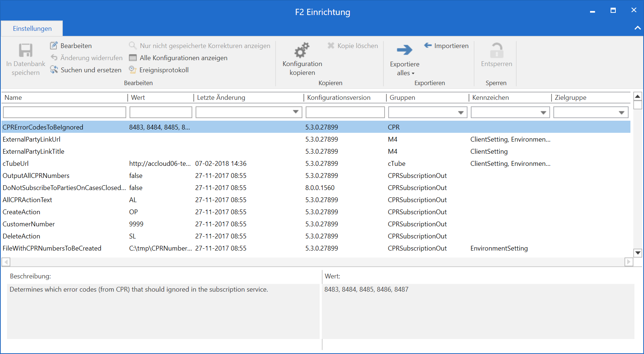The image size is (644, 354).
Task: Open the Zielgruppe filter dropdown
Action: (621, 112)
